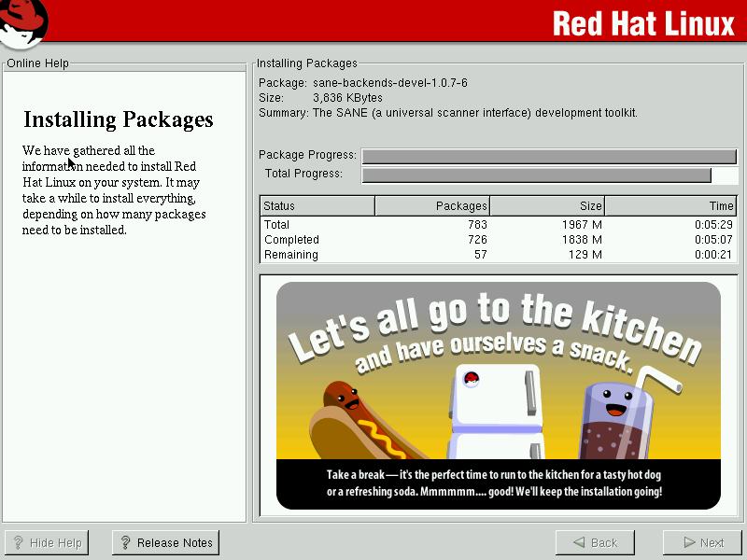Click total size 1967 M
Image resolution: width=747 pixels, height=560 pixels.
click(x=582, y=224)
